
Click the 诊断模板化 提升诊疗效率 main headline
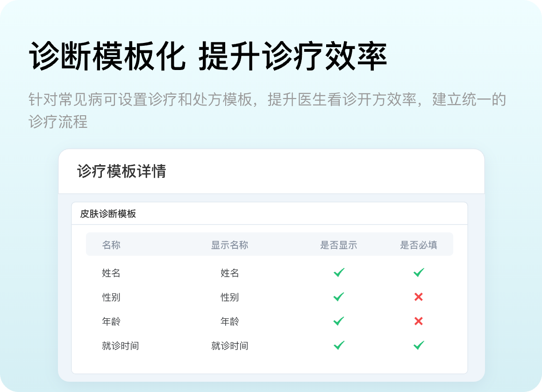(208, 56)
